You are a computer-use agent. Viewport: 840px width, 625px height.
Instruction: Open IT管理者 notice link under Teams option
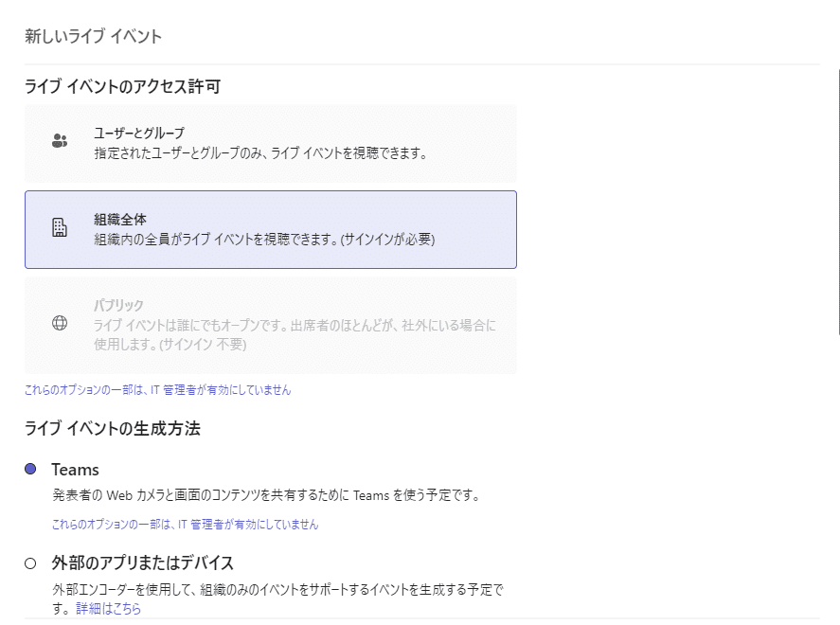pos(185,525)
